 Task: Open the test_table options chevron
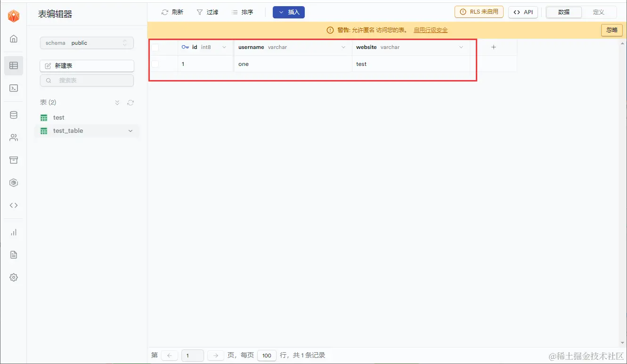coord(130,131)
